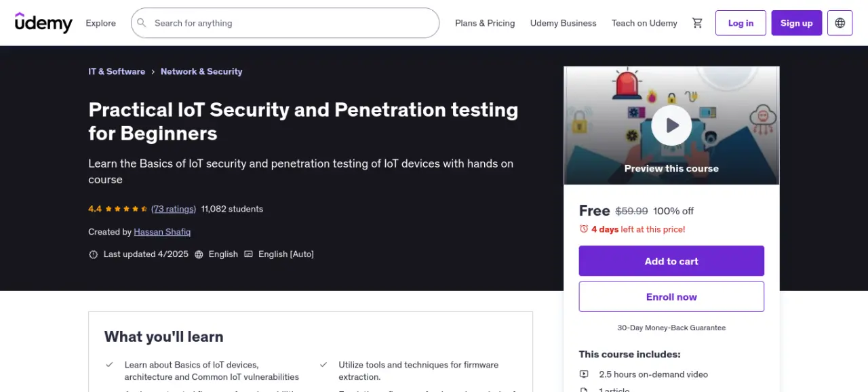Click the search magnifier icon
This screenshot has width=868, height=392.
(142, 23)
